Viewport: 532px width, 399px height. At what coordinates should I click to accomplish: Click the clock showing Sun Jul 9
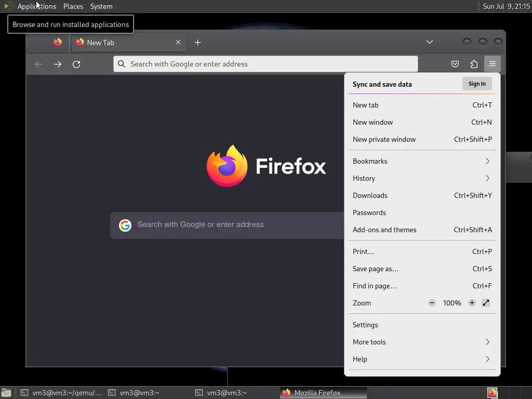pyautogui.click(x=506, y=6)
